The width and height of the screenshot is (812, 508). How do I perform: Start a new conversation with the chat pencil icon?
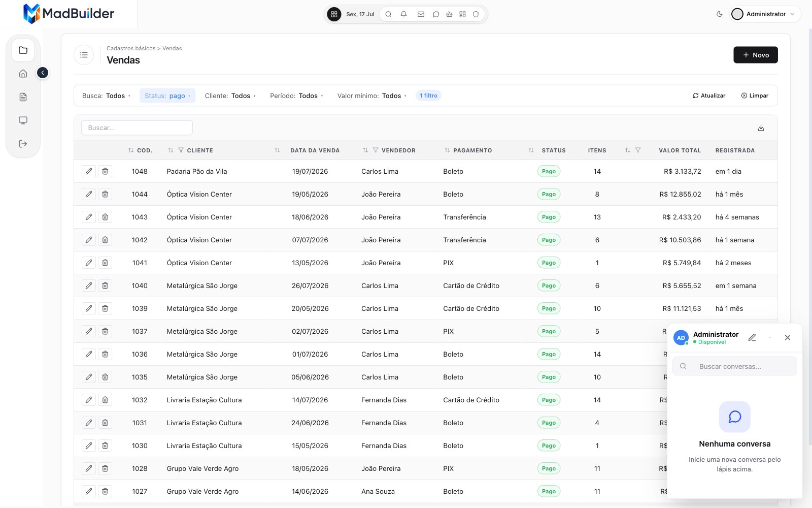click(x=752, y=338)
